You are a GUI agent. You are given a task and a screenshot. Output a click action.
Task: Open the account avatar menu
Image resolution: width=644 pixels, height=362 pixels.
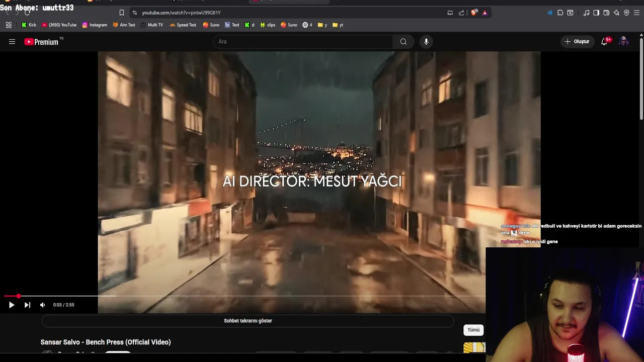click(623, 42)
